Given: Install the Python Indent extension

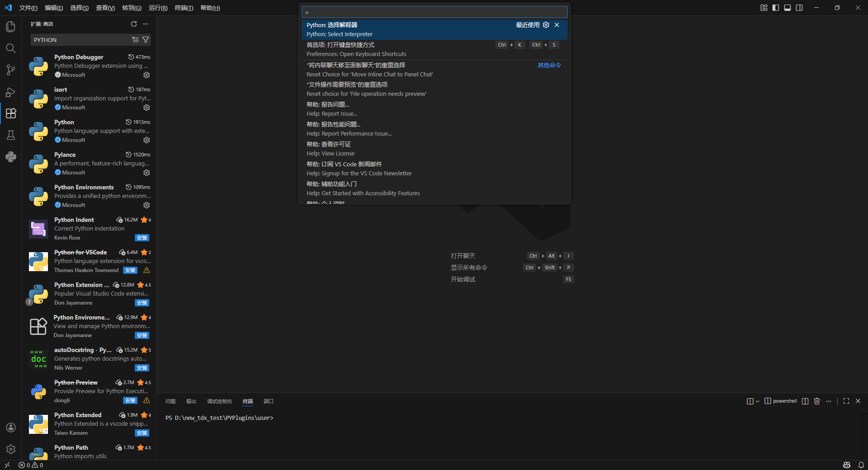Looking at the screenshot, I should click(142, 238).
